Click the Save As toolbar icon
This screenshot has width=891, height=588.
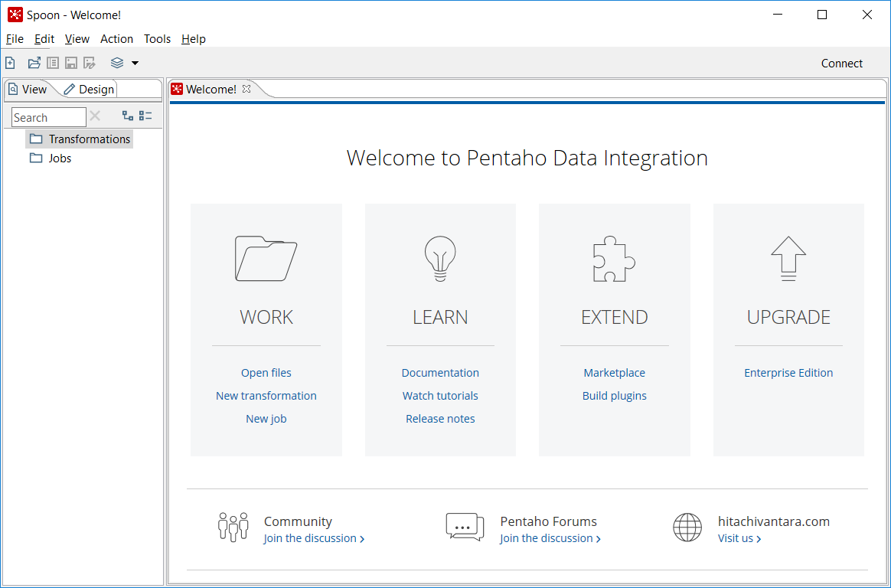click(90, 63)
